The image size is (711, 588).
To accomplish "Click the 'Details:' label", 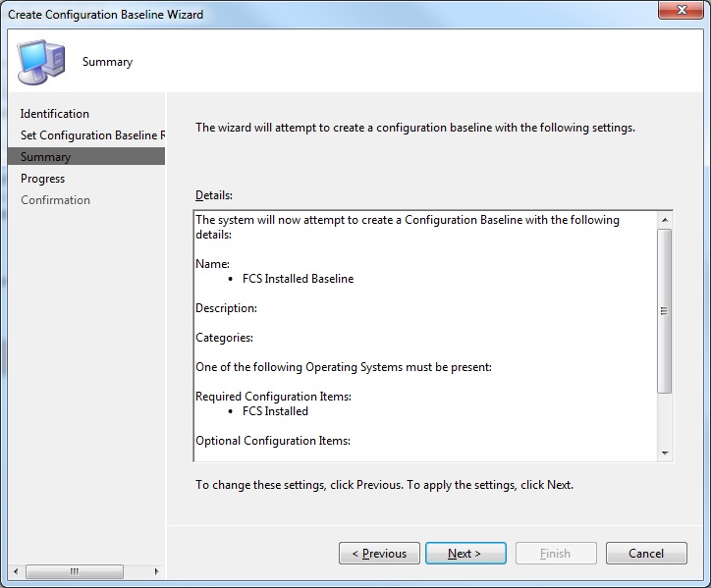I will tap(214, 195).
